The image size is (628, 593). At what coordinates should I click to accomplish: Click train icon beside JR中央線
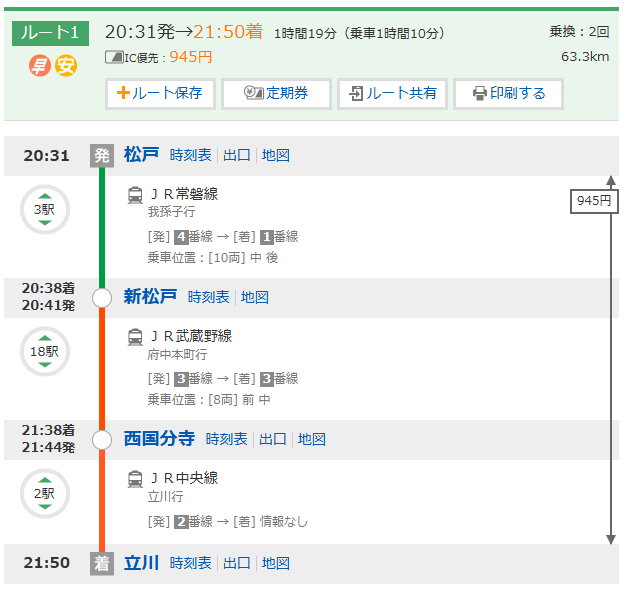pos(135,479)
